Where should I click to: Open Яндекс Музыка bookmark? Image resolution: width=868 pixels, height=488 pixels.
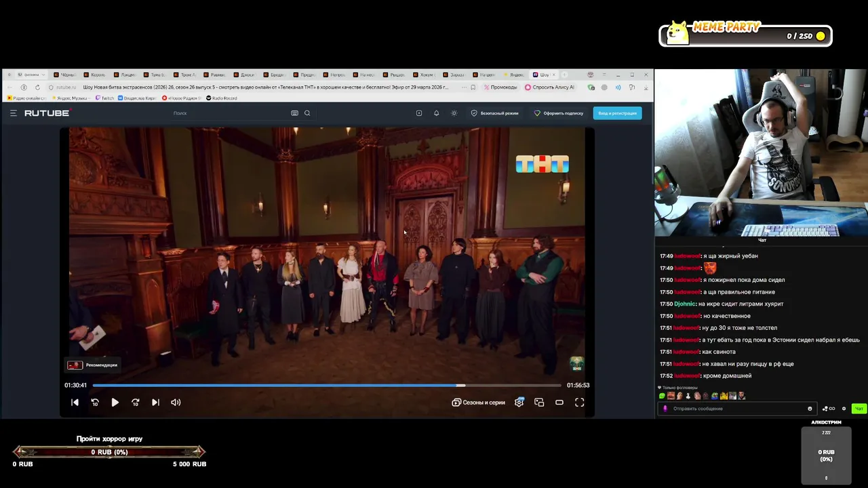coord(70,98)
